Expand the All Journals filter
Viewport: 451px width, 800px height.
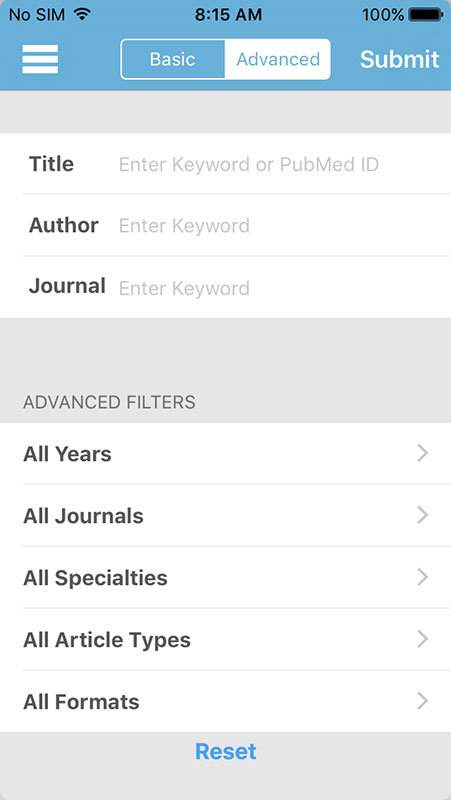click(x=226, y=516)
